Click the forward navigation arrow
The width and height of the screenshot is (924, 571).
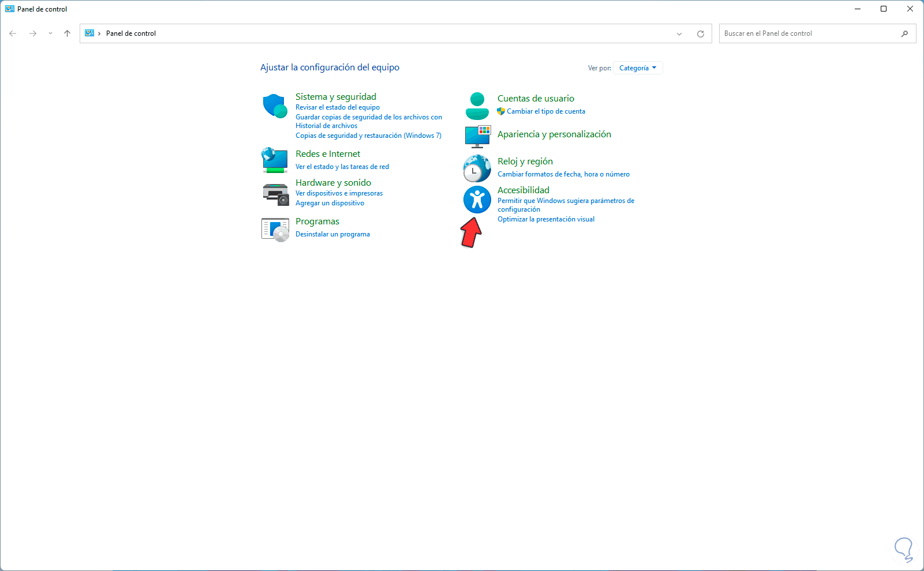pyautogui.click(x=33, y=33)
